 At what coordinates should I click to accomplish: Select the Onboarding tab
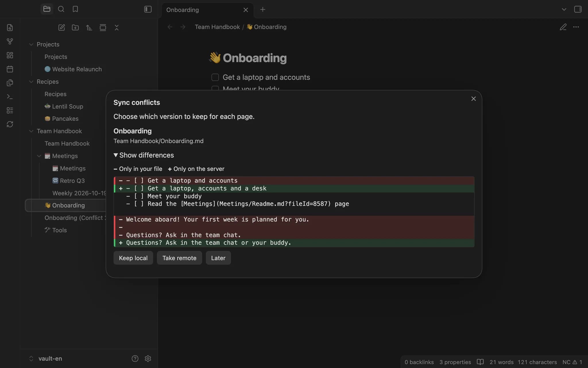[x=207, y=10]
